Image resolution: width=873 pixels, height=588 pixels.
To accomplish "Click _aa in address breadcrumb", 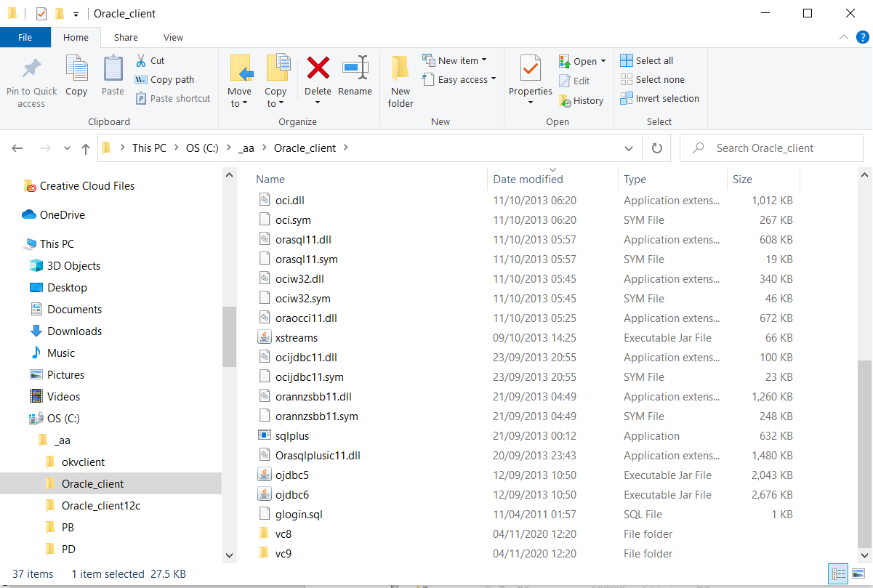I will [x=246, y=148].
